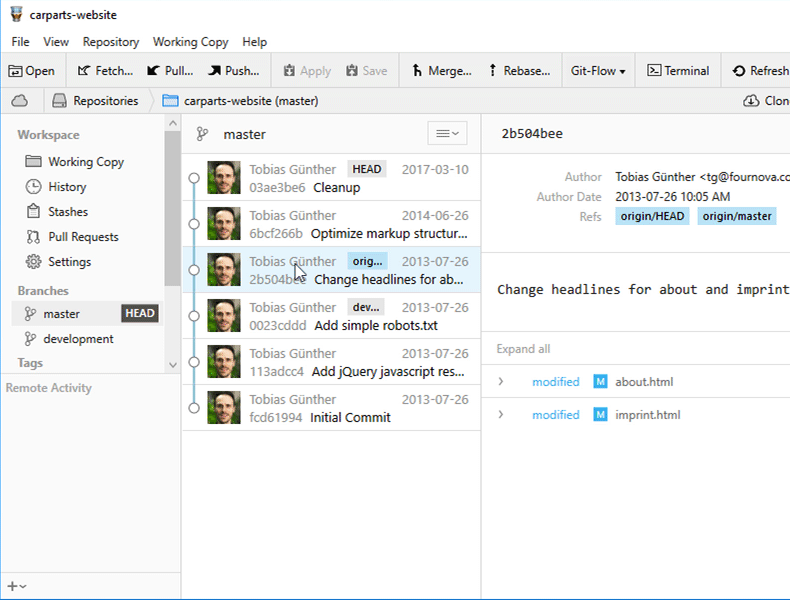Open the Git-Flow dropdown

tap(598, 71)
